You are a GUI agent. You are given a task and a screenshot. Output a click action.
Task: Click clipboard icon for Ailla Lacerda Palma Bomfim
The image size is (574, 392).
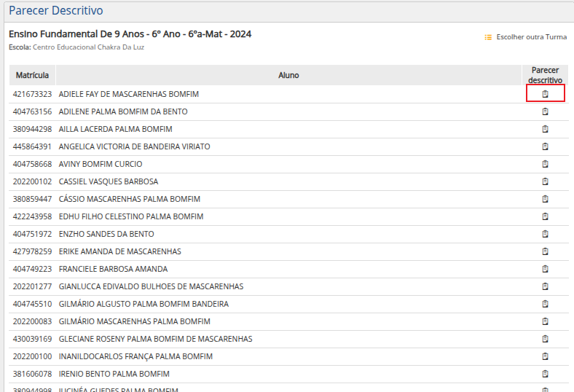tap(545, 129)
